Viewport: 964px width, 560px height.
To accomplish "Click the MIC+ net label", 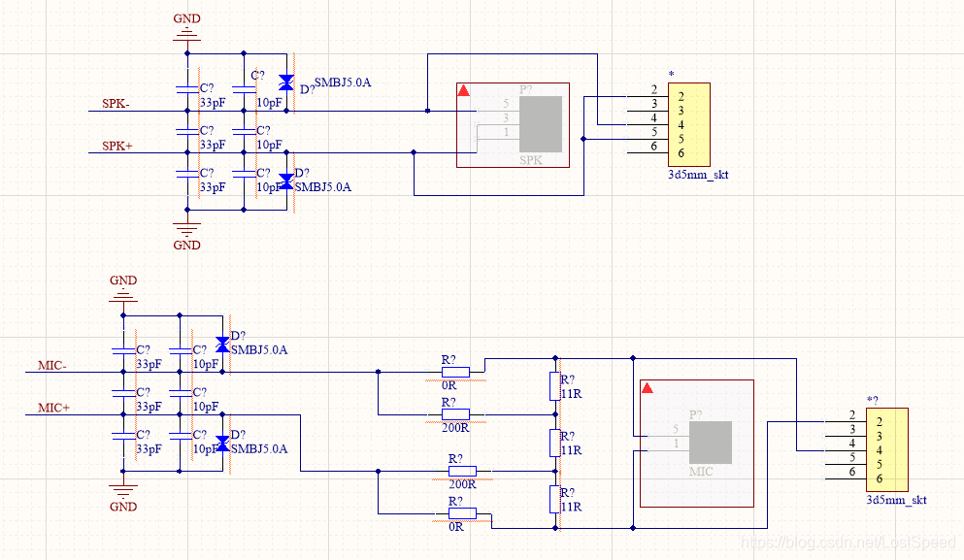I will click(x=53, y=408).
